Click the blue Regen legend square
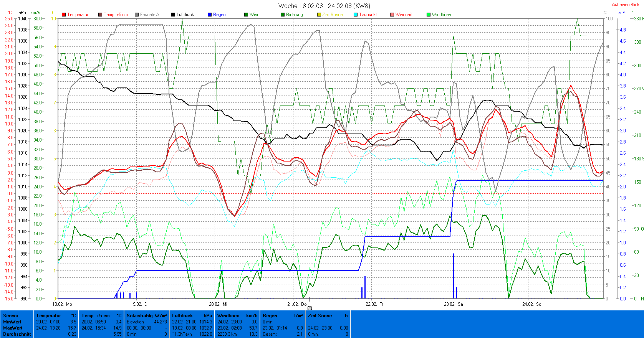This screenshot has width=644, height=338. coord(210,15)
